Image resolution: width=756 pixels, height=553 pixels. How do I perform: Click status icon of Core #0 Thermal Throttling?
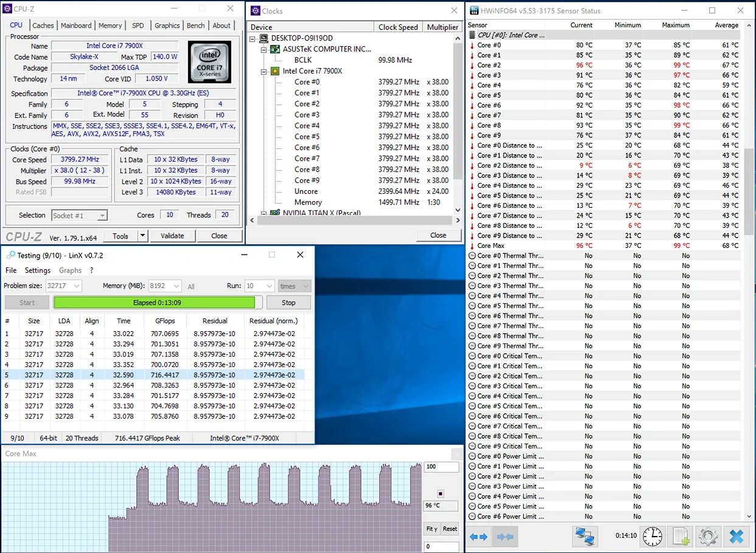[472, 256]
